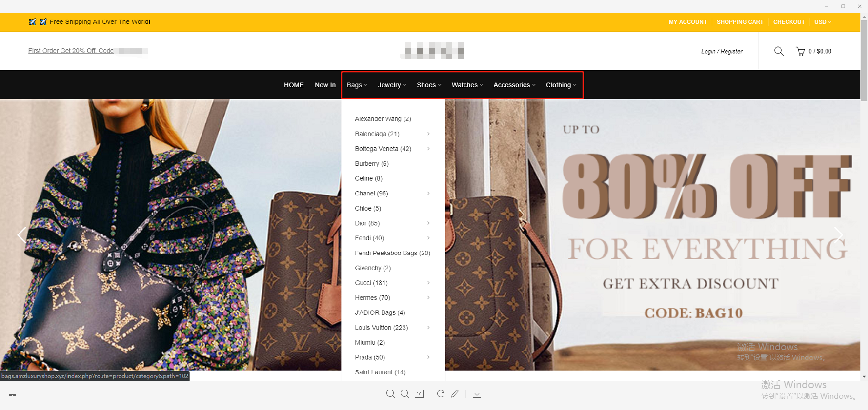Maximize the window
This screenshot has width=868, height=410.
843,6
